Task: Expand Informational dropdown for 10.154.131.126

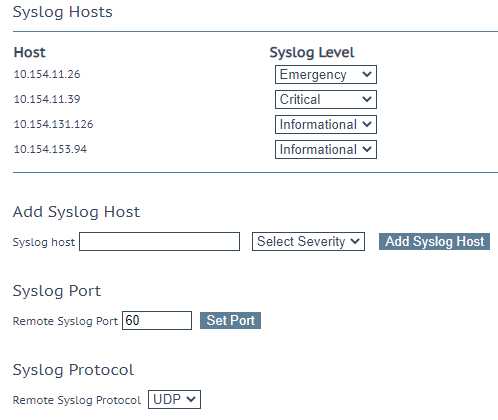Action: pyautogui.click(x=326, y=124)
